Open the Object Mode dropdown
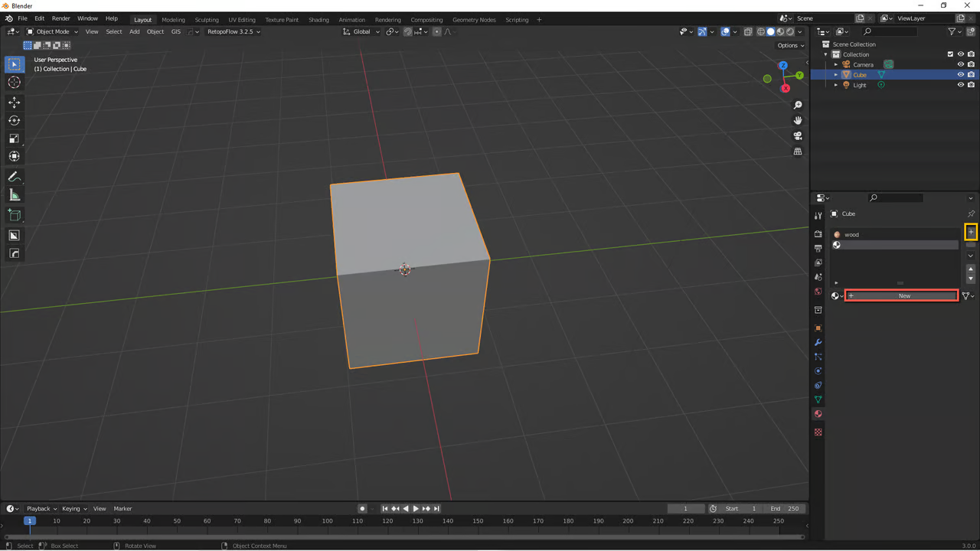This screenshot has width=980, height=551. (x=52, y=31)
